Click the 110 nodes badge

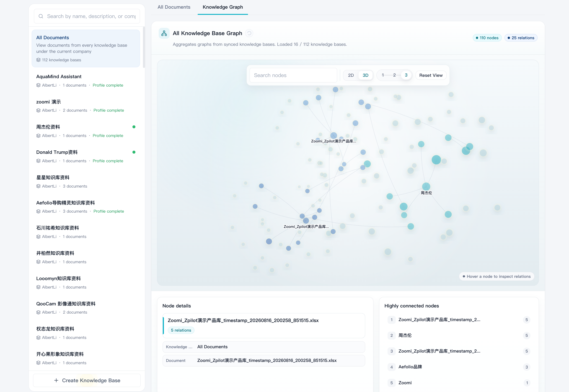(487, 38)
